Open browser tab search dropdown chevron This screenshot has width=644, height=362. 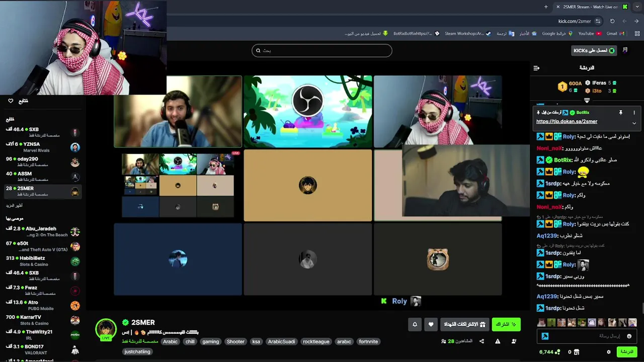click(637, 7)
